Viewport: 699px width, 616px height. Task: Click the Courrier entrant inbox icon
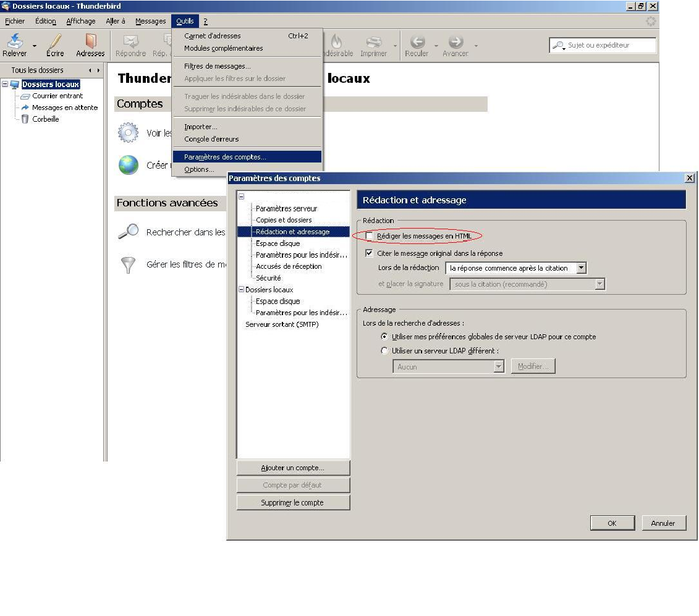[25, 96]
